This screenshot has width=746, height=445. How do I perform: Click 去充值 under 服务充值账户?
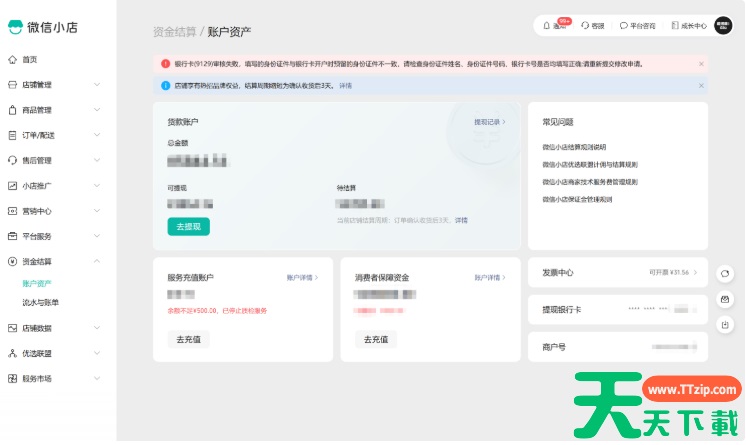point(188,339)
